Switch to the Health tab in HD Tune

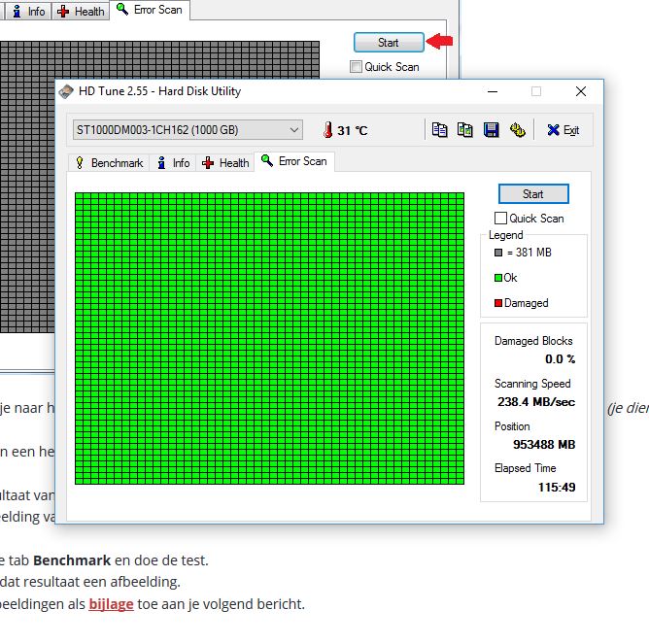pos(225,163)
